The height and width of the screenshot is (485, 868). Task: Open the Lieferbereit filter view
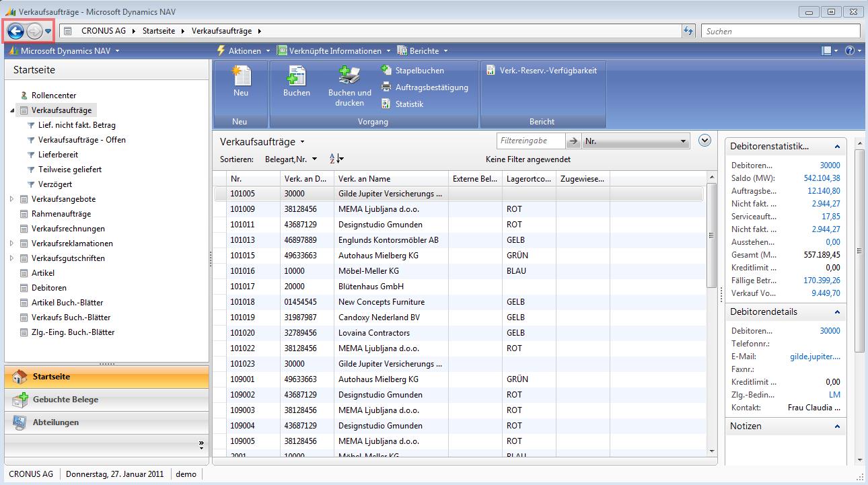coord(58,155)
